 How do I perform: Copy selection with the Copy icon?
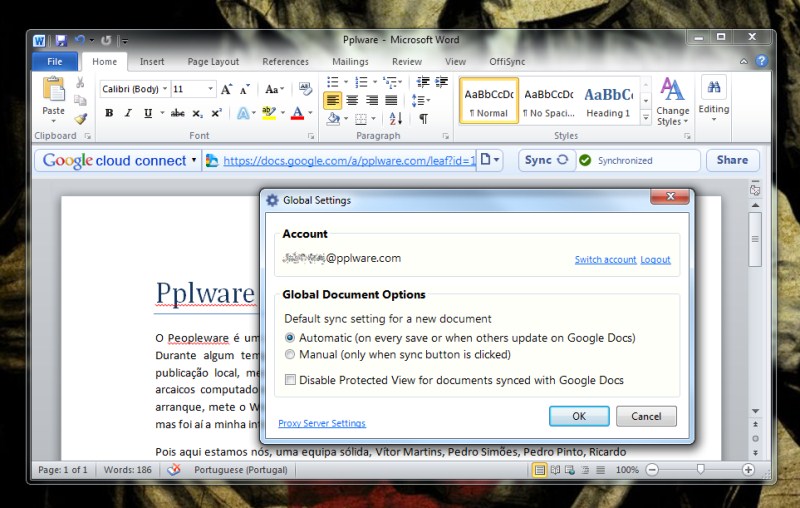[80, 100]
